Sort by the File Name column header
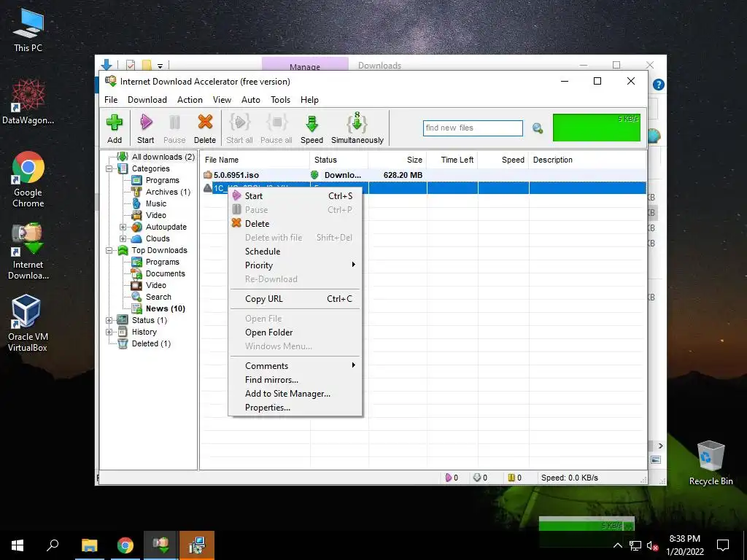The width and height of the screenshot is (747, 560). tap(255, 160)
